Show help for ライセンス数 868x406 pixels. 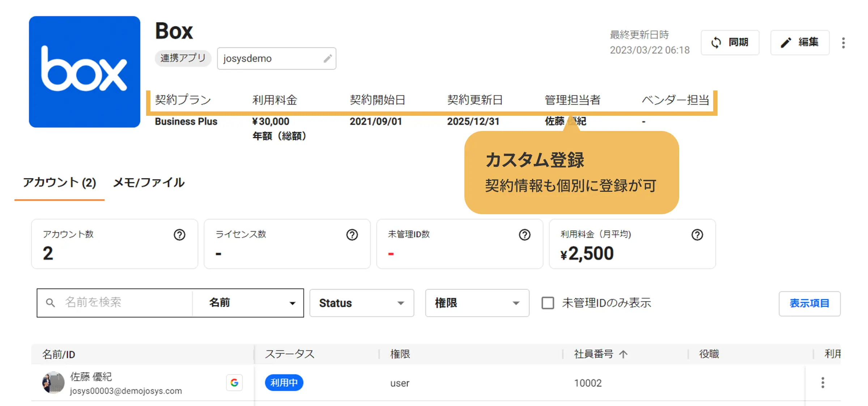point(352,235)
